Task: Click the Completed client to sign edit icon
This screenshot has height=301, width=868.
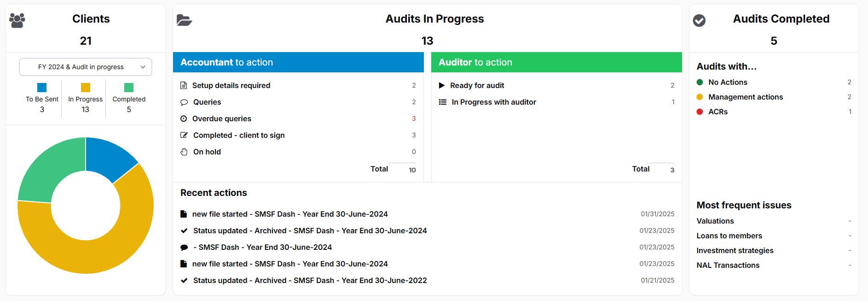Action: (184, 135)
